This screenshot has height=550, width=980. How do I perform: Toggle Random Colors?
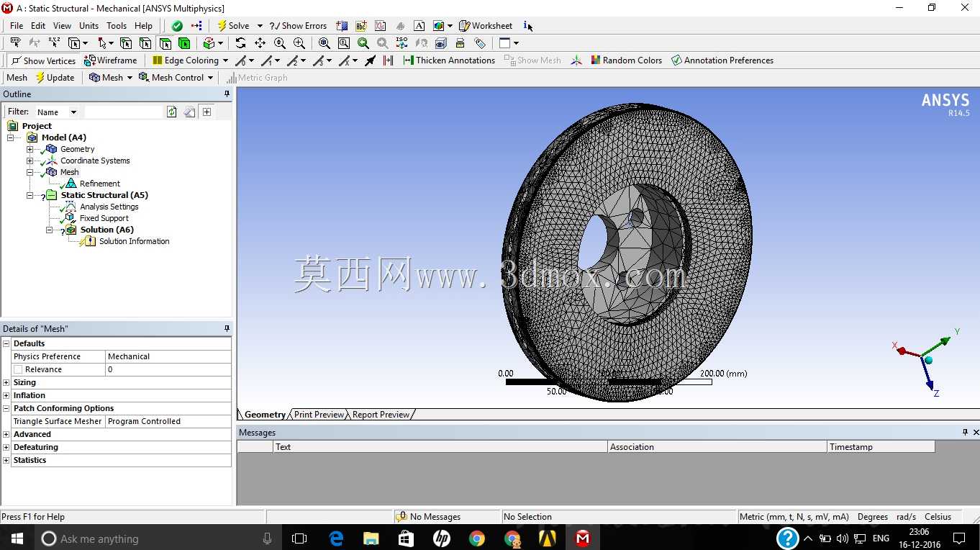point(626,60)
